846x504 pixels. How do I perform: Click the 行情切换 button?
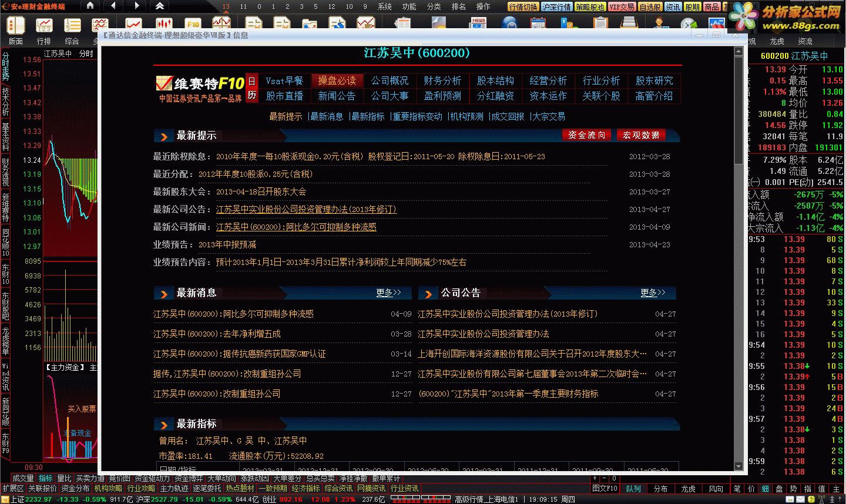pyautogui.click(x=523, y=7)
